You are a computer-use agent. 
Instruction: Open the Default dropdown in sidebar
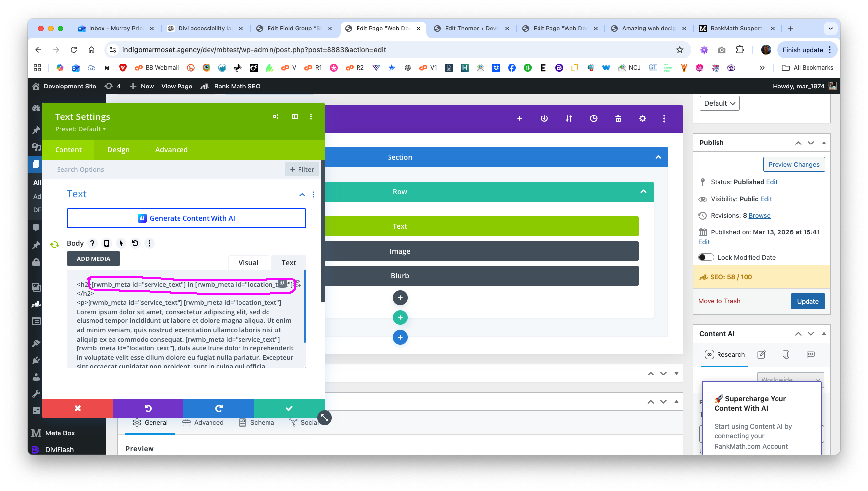[x=719, y=103]
